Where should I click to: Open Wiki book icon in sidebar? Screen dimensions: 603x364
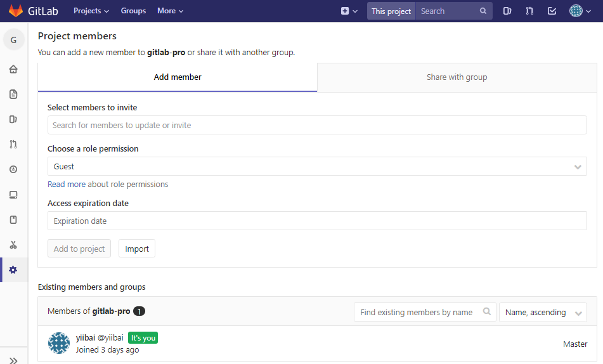(x=13, y=219)
